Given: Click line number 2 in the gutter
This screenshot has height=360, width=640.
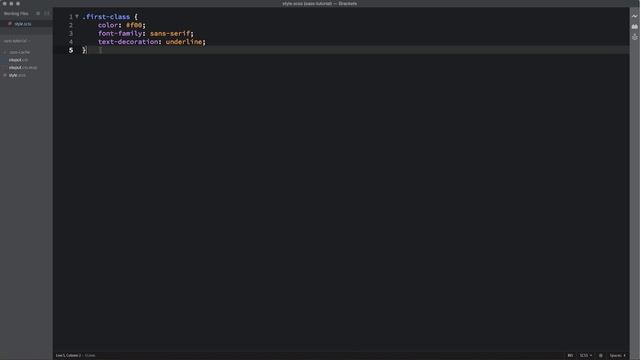Looking at the screenshot, I should [71, 25].
